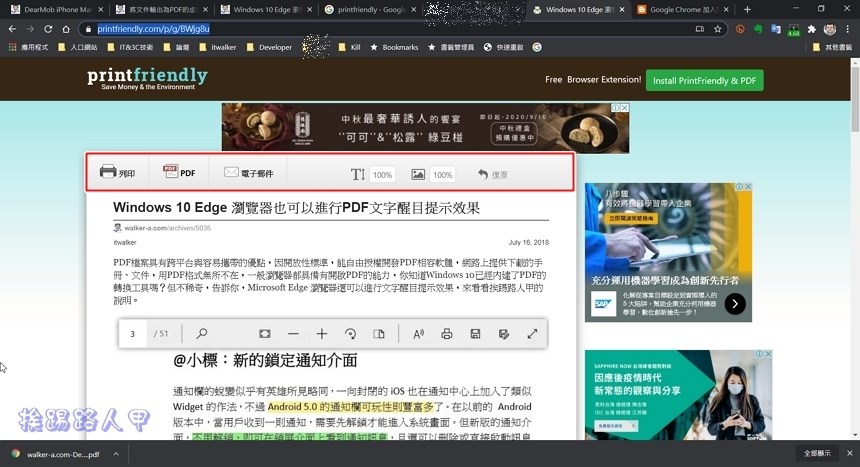Open the text size 100% dropdown
860x467 pixels.
point(382,174)
